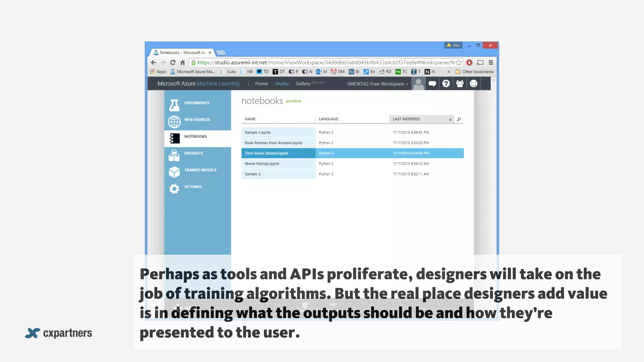Sort by Last Modified column

pyautogui.click(x=421, y=119)
